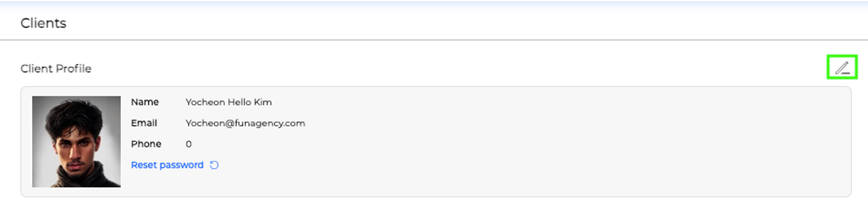Click the word Kim in the client name
Screen dimensions: 868x217
click(x=263, y=102)
